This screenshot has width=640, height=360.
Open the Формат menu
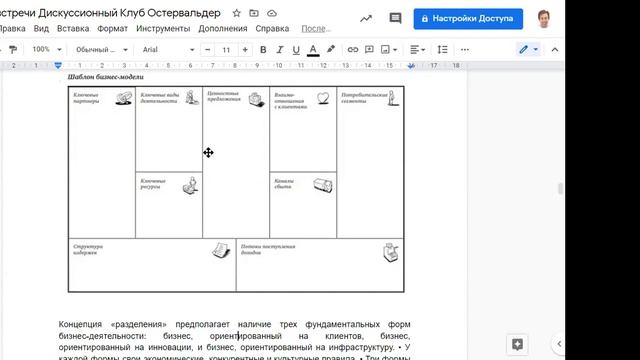[113, 29]
